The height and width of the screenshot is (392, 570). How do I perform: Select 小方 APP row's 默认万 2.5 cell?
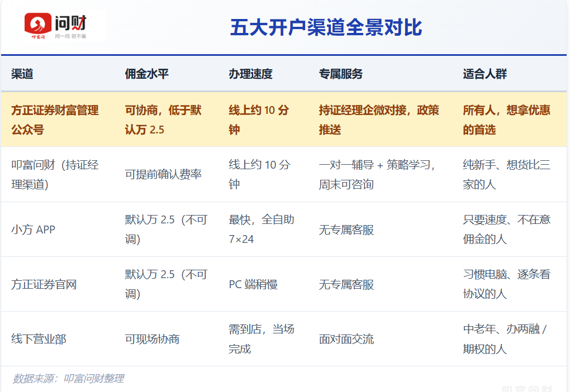tap(166, 230)
